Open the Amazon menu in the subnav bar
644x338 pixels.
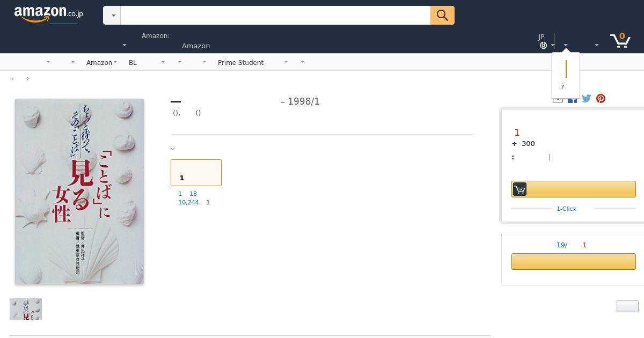101,62
